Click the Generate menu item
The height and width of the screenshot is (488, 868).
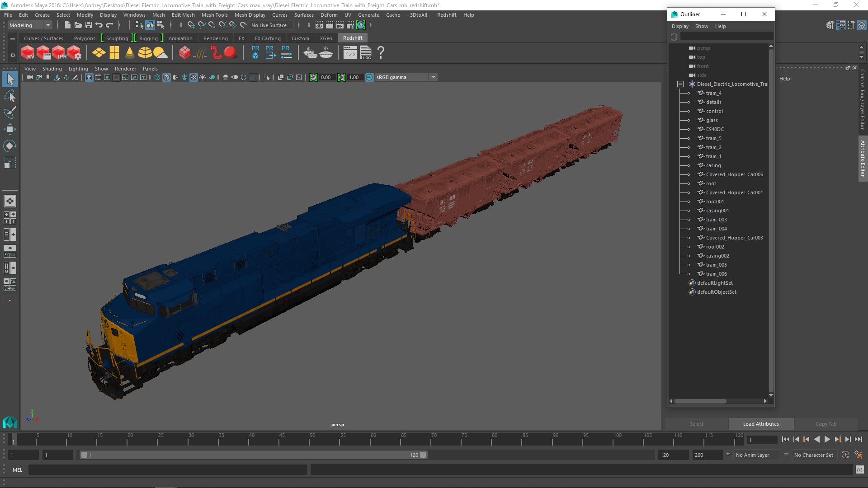tap(368, 15)
